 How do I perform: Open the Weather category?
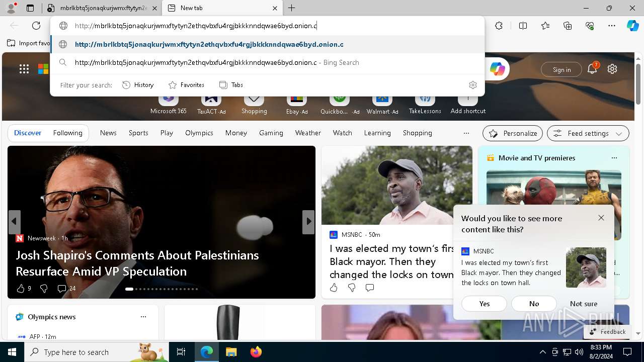pos(308,133)
